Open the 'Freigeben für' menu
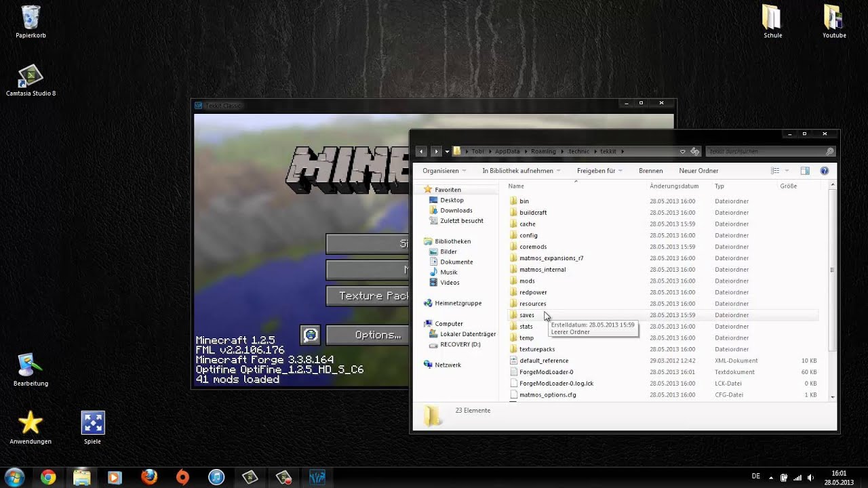The image size is (868, 488). pyautogui.click(x=599, y=171)
